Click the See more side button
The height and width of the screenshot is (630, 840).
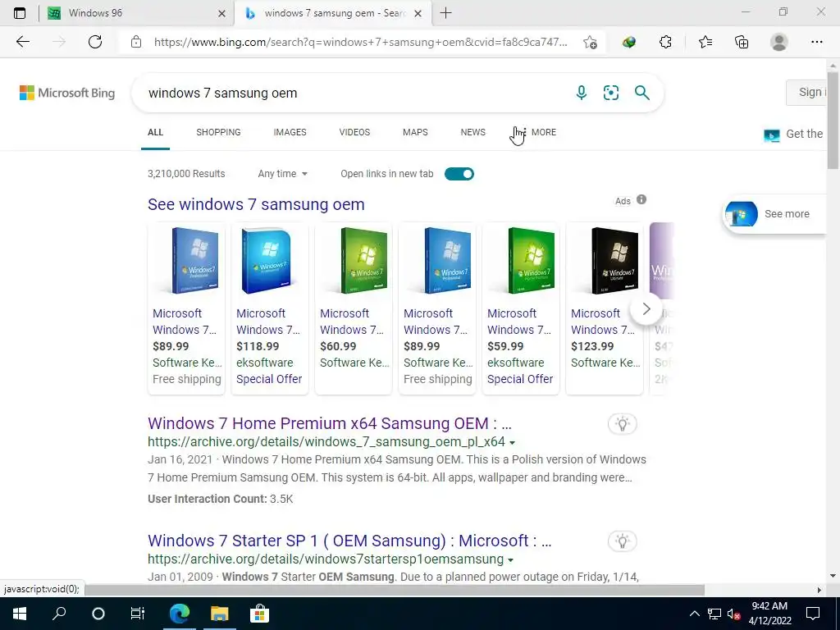coord(774,214)
